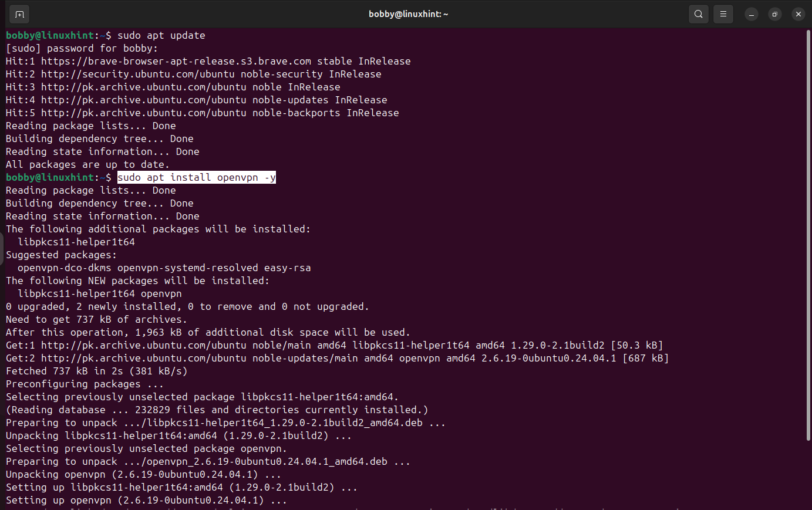Click 'Setting up libpkcs11-helper1t64:amd64' line
Viewport: 812px width, 510px height.
click(x=181, y=487)
